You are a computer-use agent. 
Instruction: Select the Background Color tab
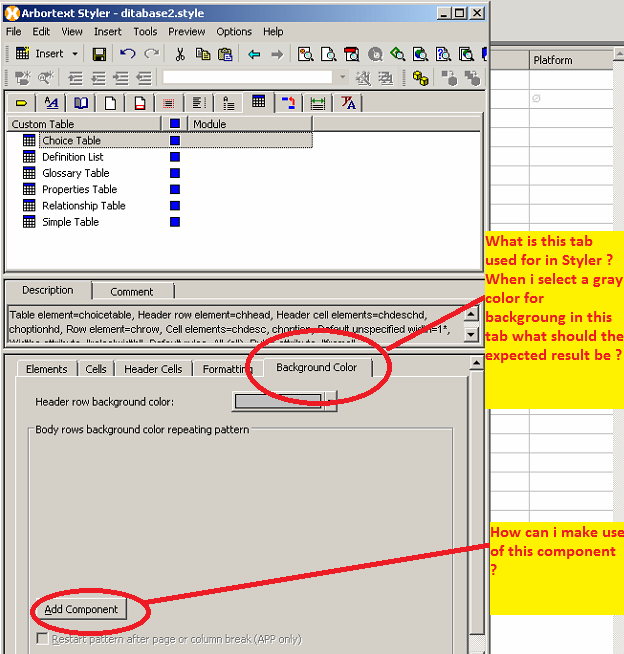click(x=317, y=367)
